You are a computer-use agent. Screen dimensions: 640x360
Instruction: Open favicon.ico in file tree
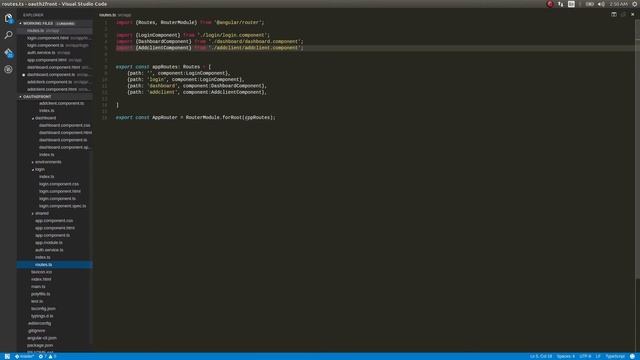point(41,272)
